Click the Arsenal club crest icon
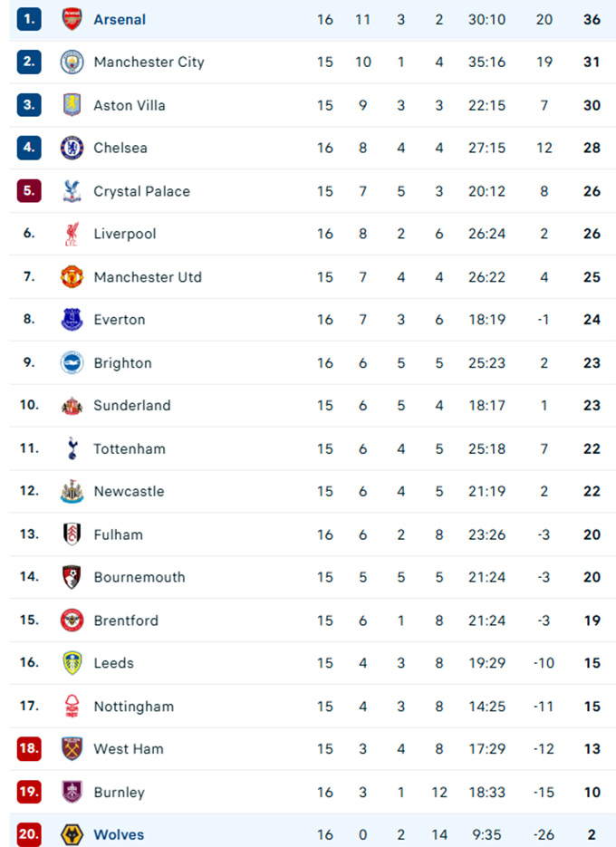 tap(72, 19)
